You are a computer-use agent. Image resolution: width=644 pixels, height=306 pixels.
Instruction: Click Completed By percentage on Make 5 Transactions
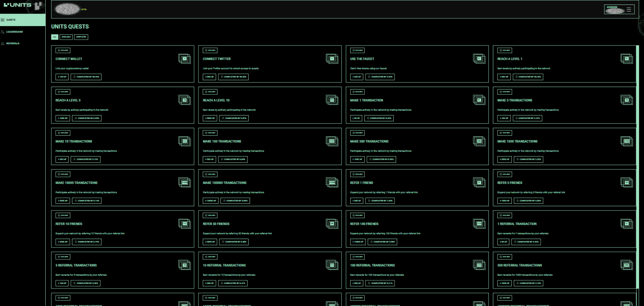[528, 118]
